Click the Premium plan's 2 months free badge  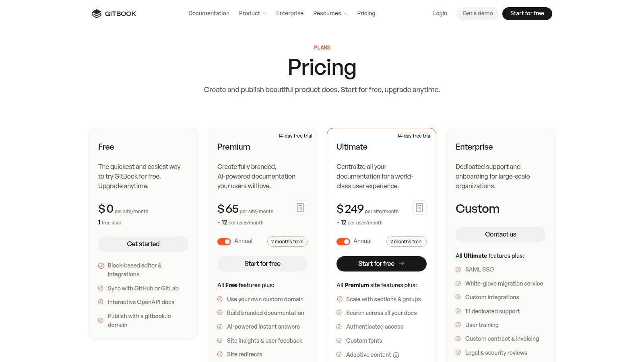pyautogui.click(x=287, y=241)
